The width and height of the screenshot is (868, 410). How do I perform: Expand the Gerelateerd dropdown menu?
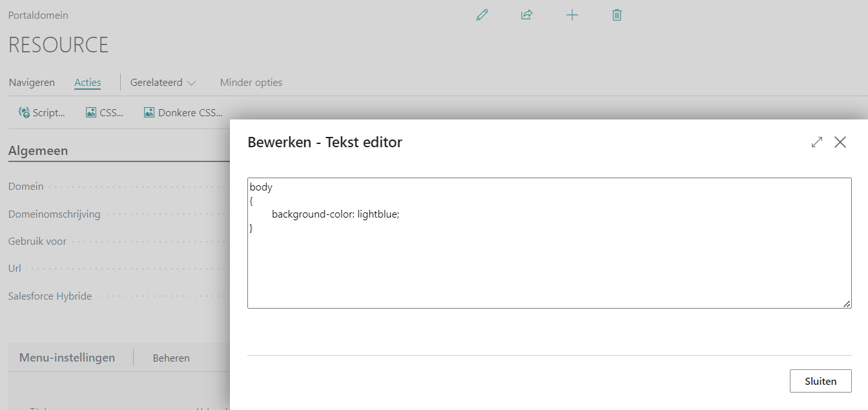pyautogui.click(x=163, y=83)
